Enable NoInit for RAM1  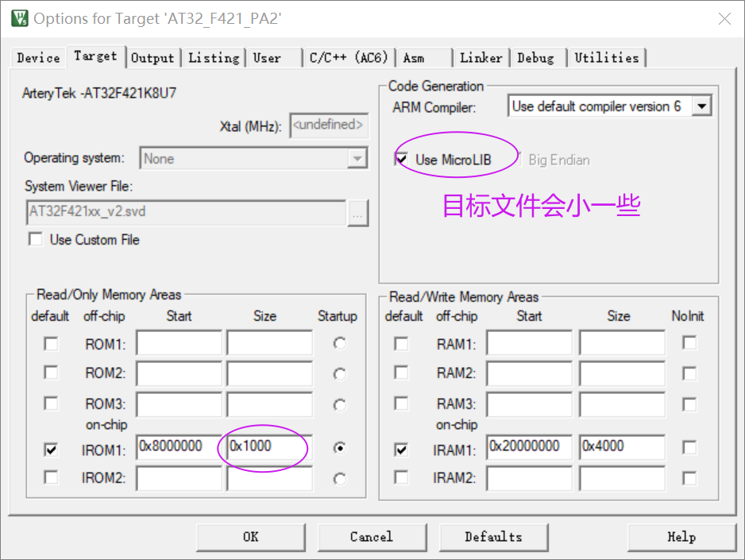pyautogui.click(x=689, y=342)
